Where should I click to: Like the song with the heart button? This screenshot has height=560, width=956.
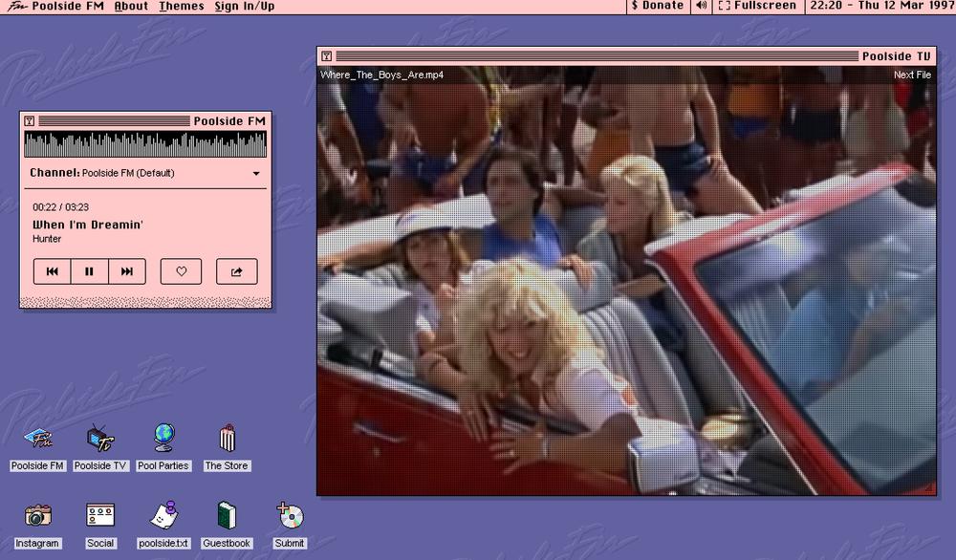pos(181,271)
